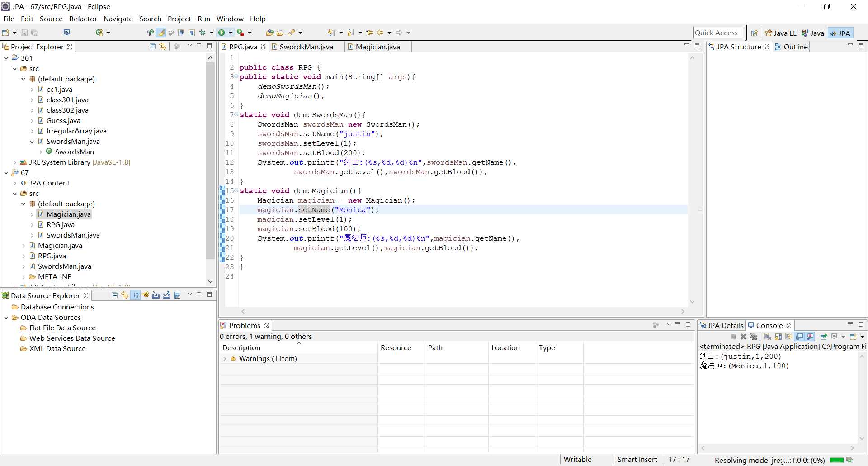Click the Run green play icon
The width and height of the screenshot is (868, 466).
(x=222, y=33)
